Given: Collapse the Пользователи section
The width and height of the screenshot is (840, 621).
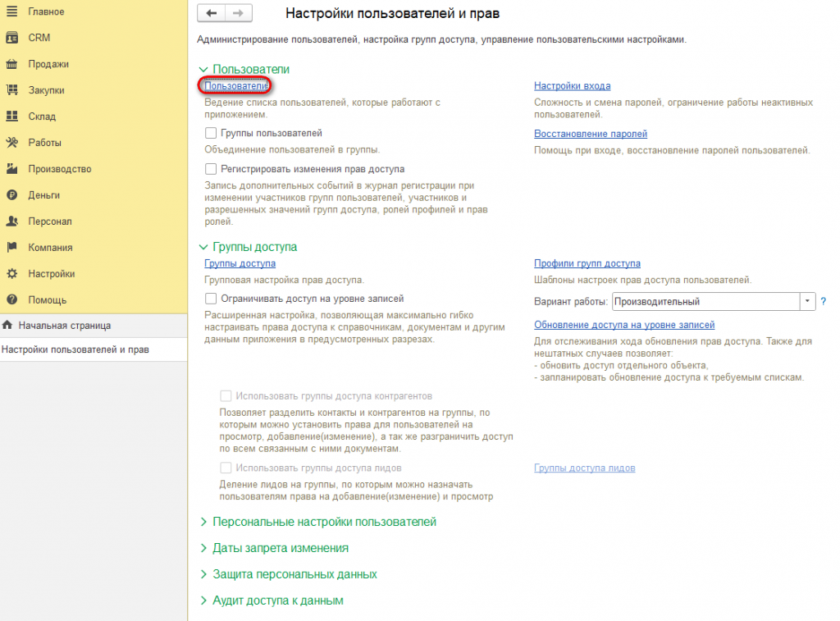Looking at the screenshot, I should click(x=203, y=70).
